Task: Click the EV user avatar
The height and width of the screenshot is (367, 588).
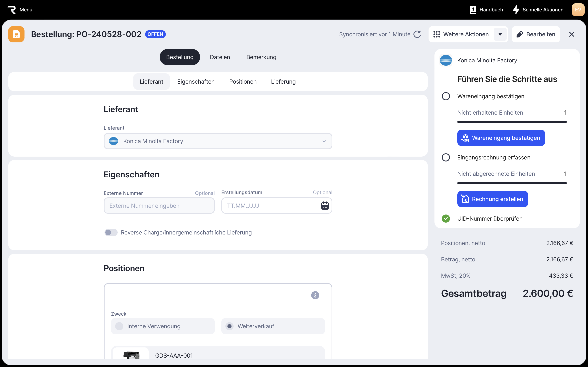Action: pos(578,10)
